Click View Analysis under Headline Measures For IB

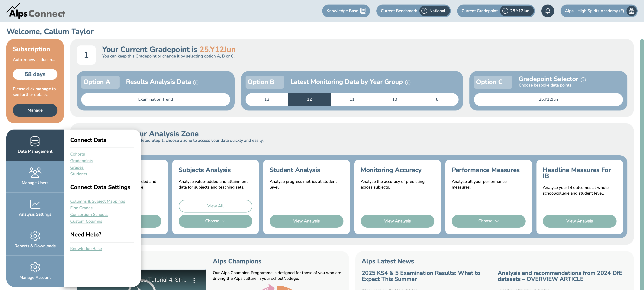click(579, 221)
